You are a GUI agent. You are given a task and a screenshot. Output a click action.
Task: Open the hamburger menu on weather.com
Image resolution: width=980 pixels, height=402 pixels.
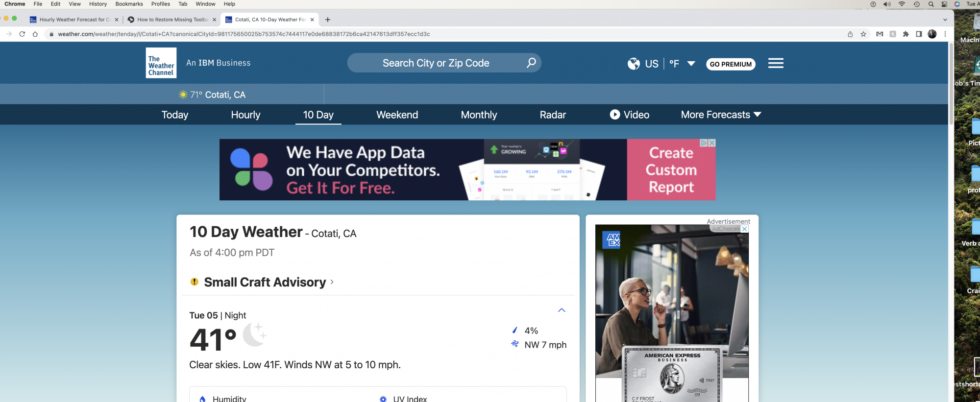(x=776, y=63)
